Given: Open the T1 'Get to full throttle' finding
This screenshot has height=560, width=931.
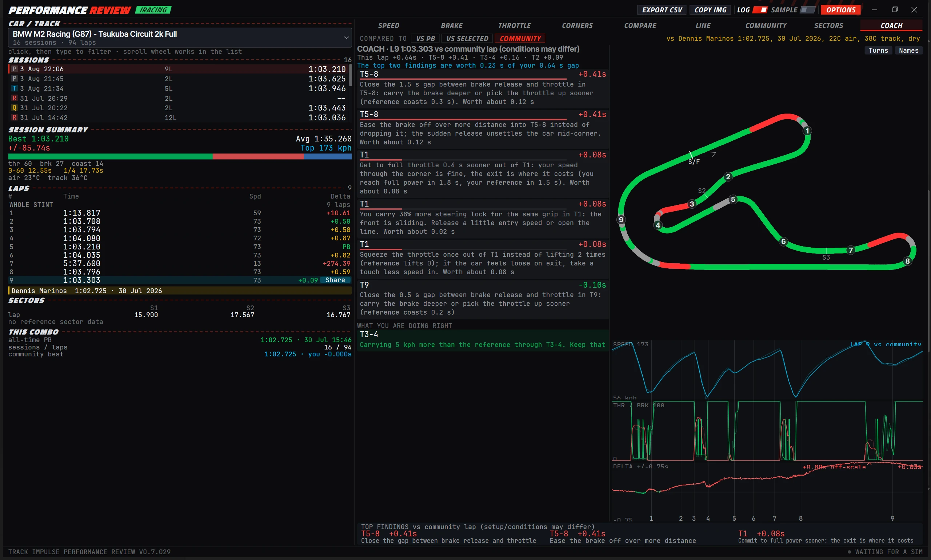Looking at the screenshot, I should point(483,174).
